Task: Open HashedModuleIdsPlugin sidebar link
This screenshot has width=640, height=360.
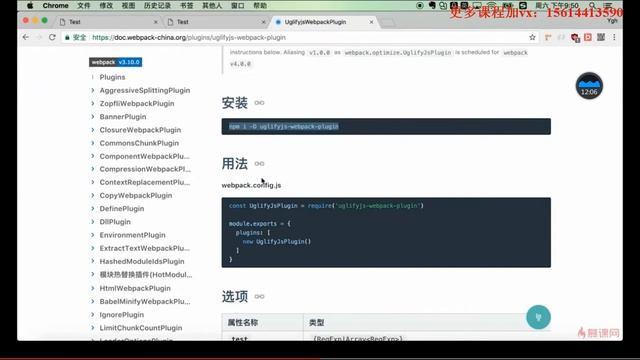Action: pyautogui.click(x=142, y=261)
